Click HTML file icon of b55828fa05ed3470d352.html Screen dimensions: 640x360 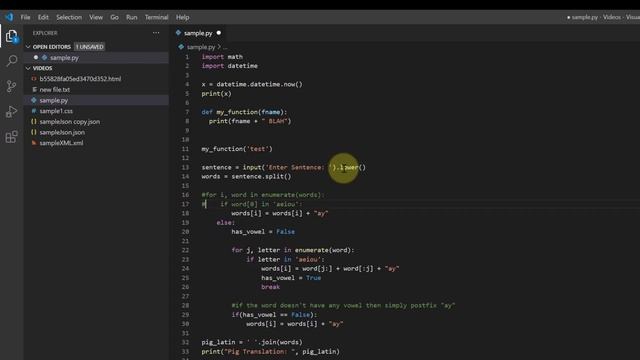pyautogui.click(x=34, y=79)
